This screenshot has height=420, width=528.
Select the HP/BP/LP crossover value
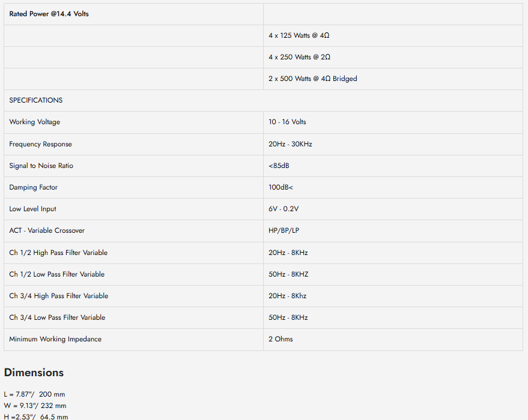coord(284,230)
